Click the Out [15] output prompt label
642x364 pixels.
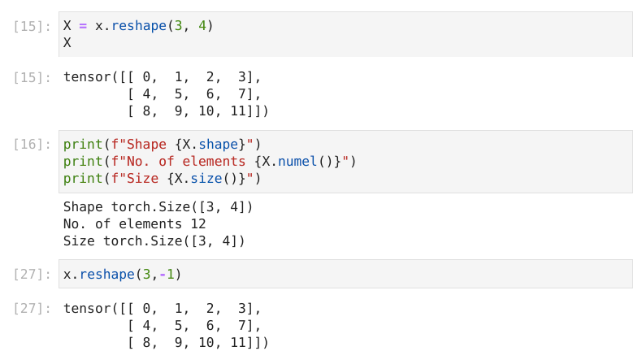pos(32,77)
